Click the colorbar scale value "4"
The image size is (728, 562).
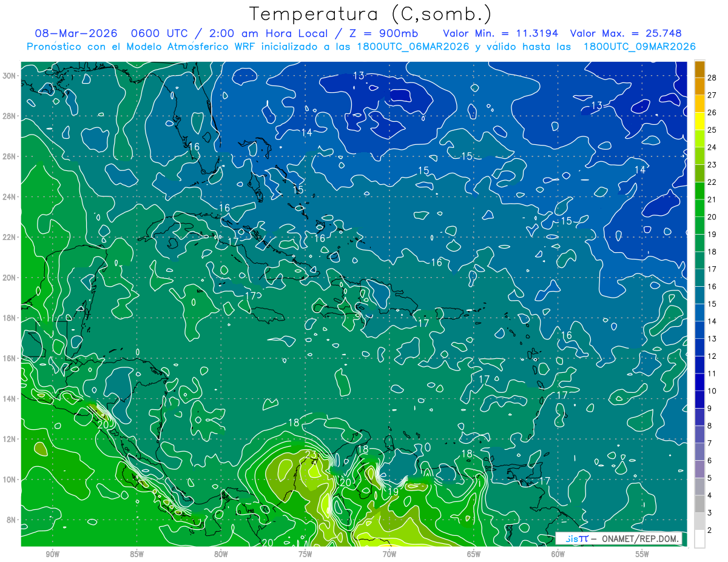710,495
